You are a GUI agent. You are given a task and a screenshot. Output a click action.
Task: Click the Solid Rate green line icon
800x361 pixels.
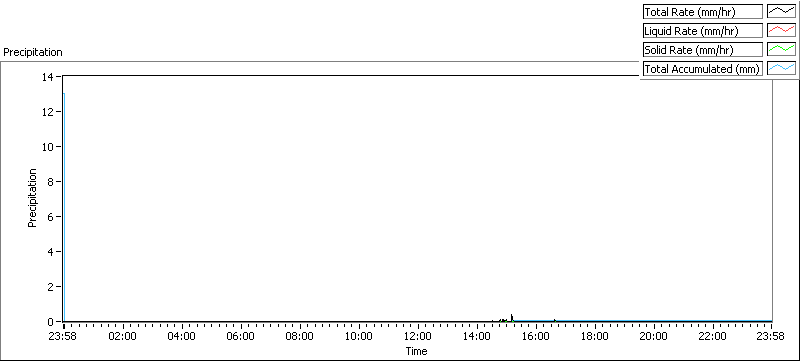click(x=782, y=49)
